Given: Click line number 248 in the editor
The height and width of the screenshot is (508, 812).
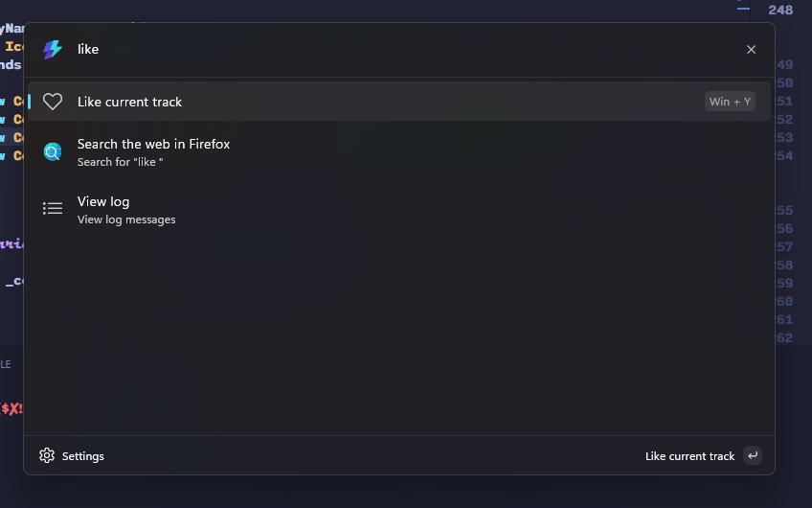Looking at the screenshot, I should (780, 10).
